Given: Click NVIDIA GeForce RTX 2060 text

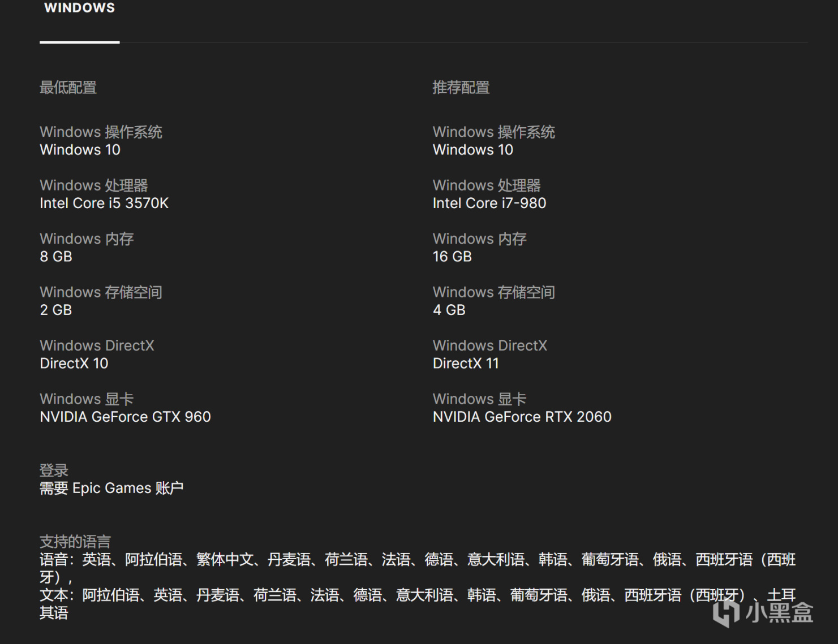Looking at the screenshot, I should click(522, 417).
